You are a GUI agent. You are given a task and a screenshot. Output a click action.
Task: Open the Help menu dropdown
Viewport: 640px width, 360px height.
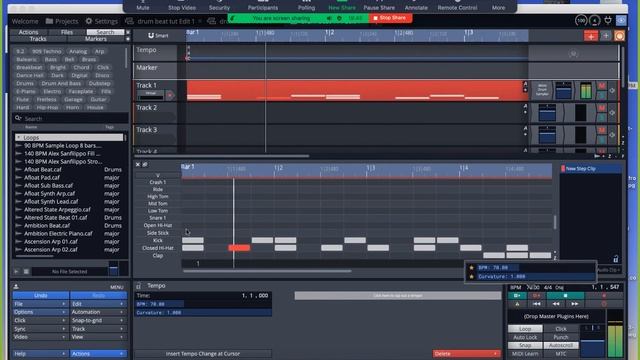coord(40,354)
